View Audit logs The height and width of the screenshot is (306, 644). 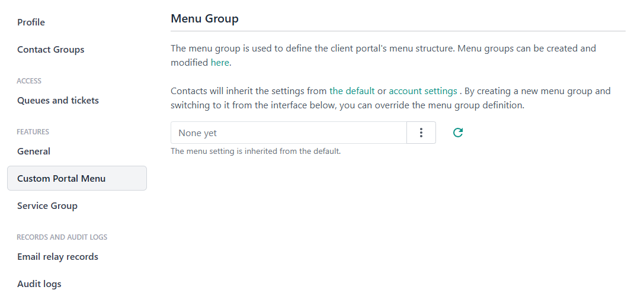click(39, 284)
